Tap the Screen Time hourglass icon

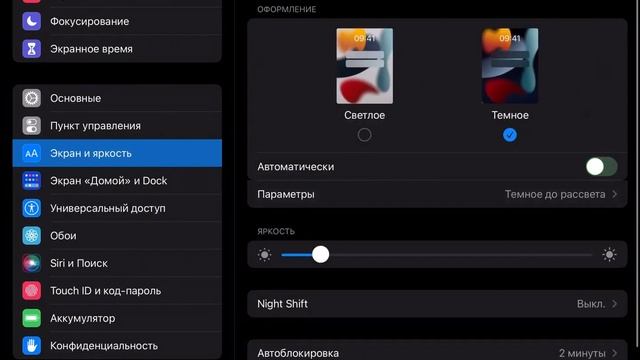31,49
